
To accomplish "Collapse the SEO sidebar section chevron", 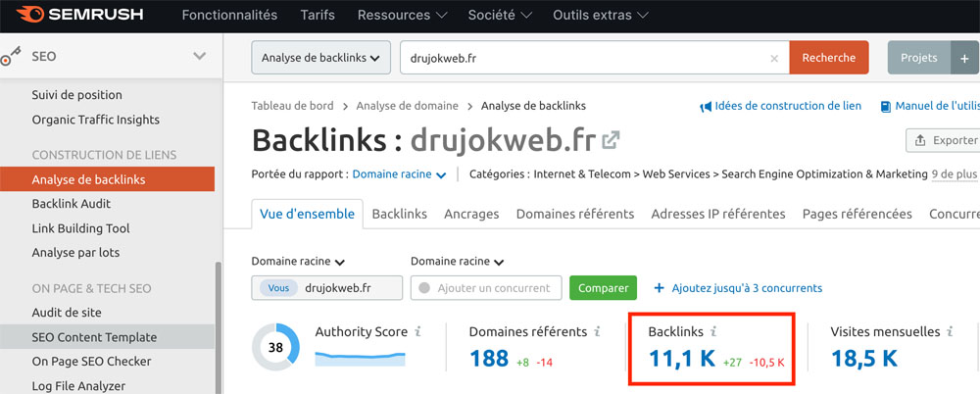I will tap(199, 56).
